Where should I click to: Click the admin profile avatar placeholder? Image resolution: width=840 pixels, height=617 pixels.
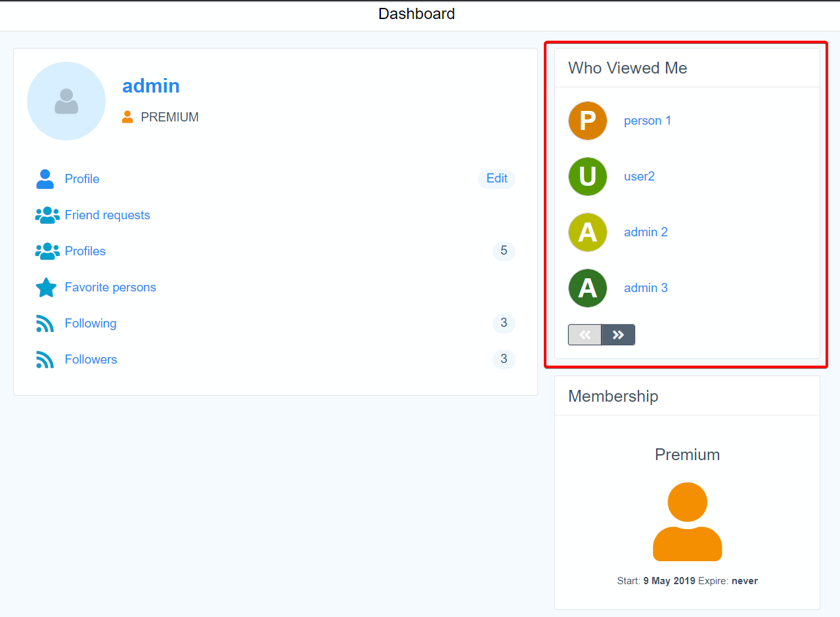coord(66,101)
